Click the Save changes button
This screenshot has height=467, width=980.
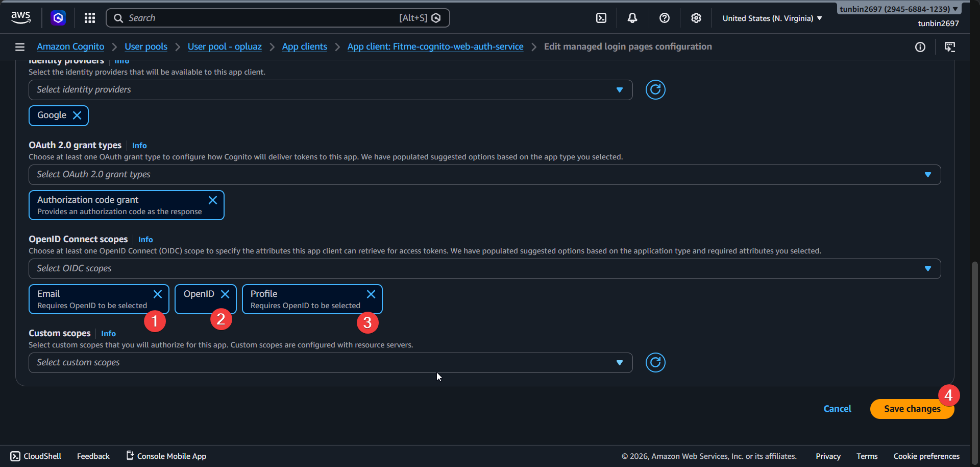point(912,409)
